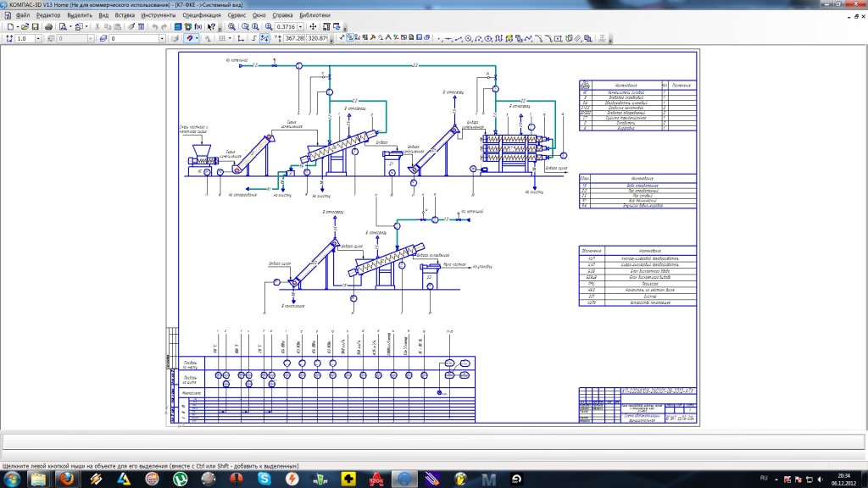Open a file with the folder icon
The image size is (868, 488).
tap(25, 26)
